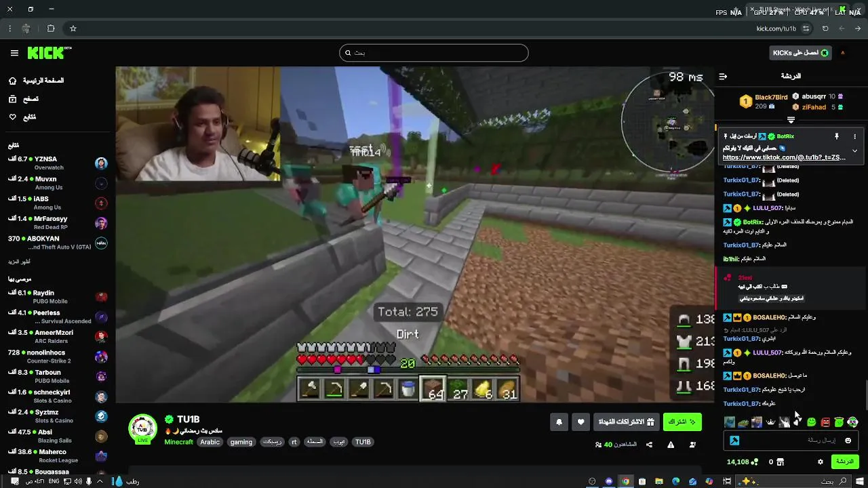
Task: Click the blue hammer badge in chat input
Action: 734,441
